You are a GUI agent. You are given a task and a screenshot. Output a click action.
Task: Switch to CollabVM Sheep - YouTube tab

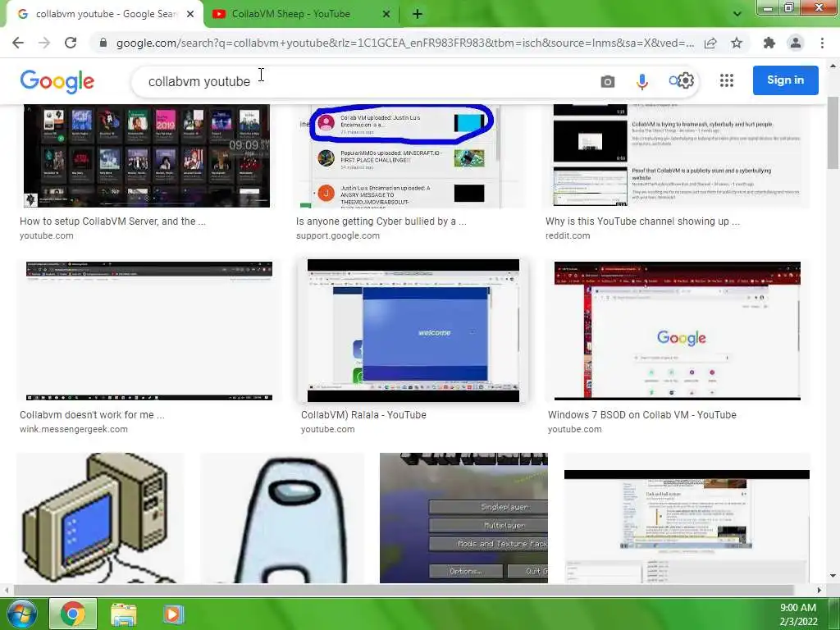302,14
